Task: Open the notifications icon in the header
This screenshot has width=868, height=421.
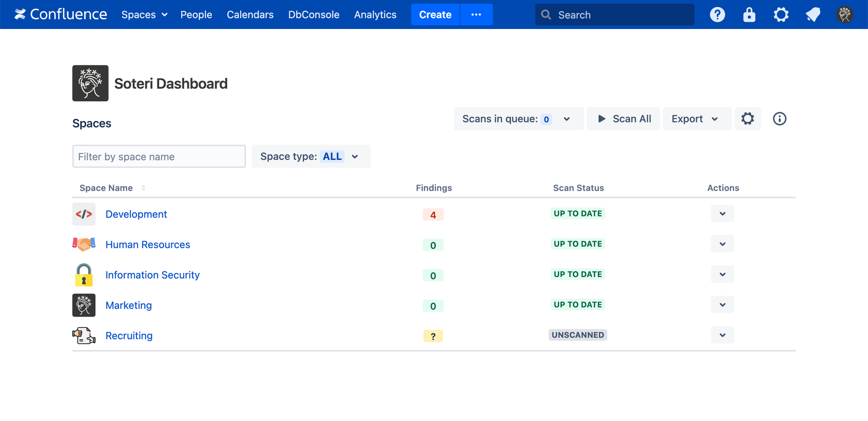Action: (x=813, y=15)
